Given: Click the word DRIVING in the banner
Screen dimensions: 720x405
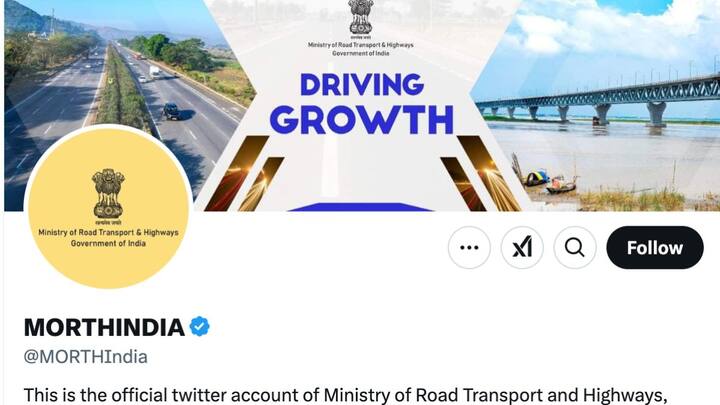Looking at the screenshot, I should coord(361,84).
